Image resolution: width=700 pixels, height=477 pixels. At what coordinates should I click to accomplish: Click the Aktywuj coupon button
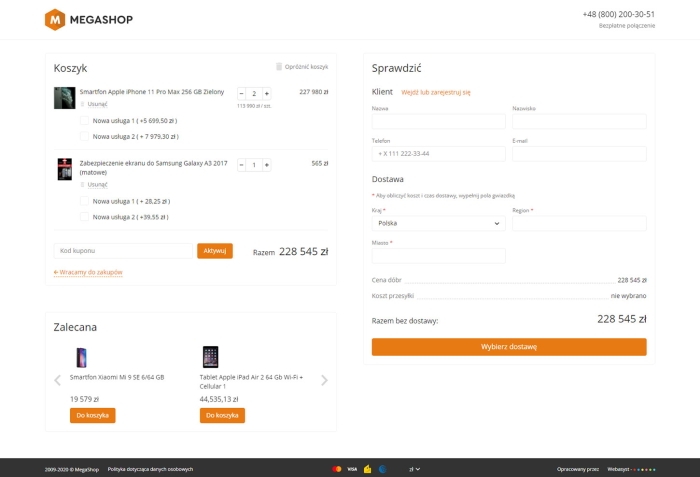[x=215, y=251]
